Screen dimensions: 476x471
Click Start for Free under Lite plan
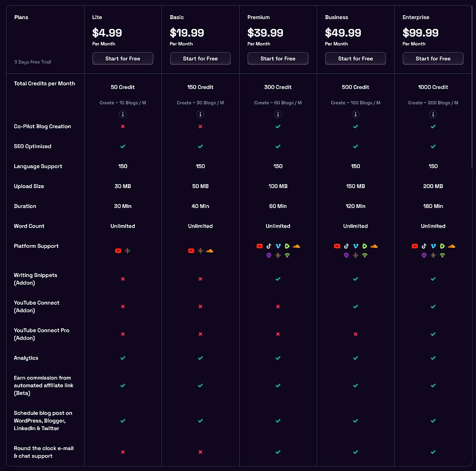123,58
